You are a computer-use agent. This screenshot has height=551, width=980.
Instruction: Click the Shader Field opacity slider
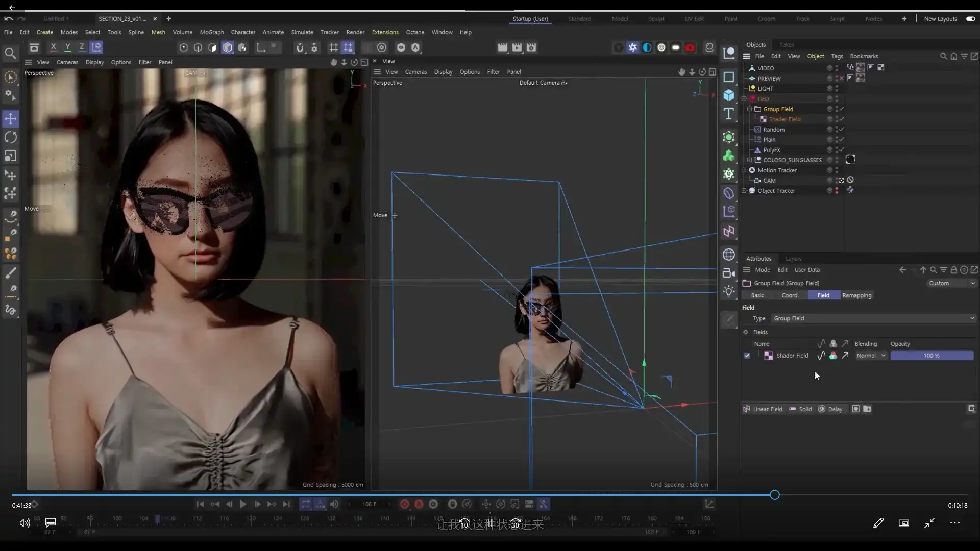932,356
